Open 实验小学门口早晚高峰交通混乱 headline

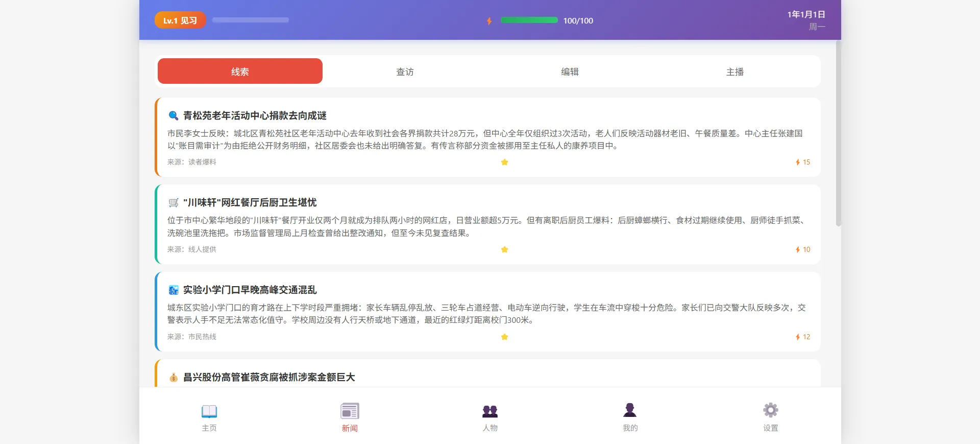(x=250, y=290)
